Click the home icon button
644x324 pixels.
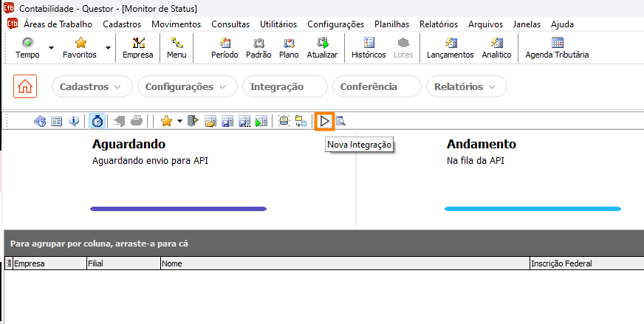click(x=25, y=86)
